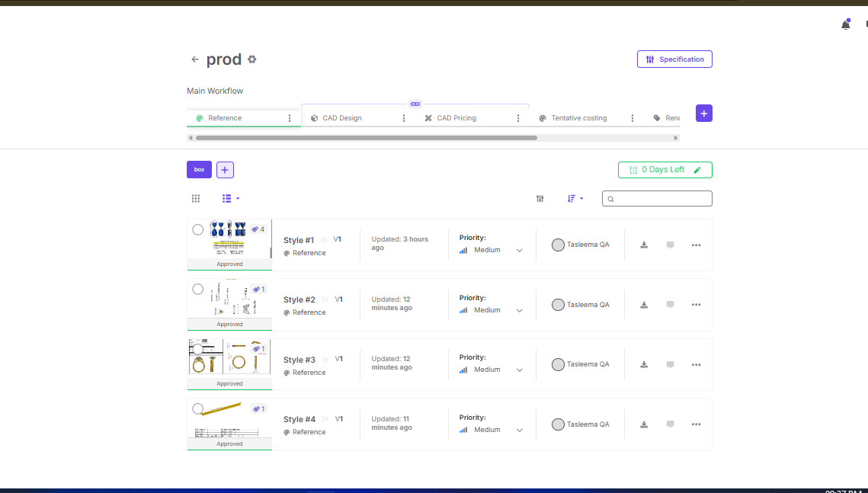Select the Style #4 checkbox circle
868x493 pixels.
coord(198,408)
